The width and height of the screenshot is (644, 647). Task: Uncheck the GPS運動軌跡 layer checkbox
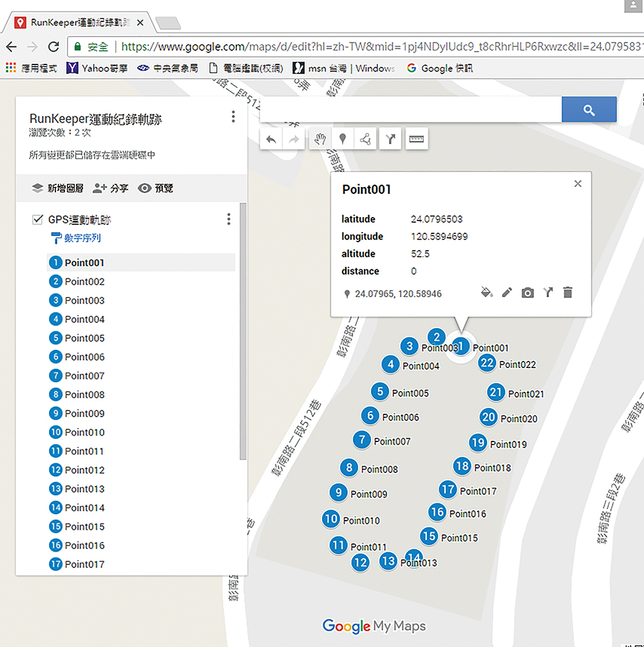(37, 219)
